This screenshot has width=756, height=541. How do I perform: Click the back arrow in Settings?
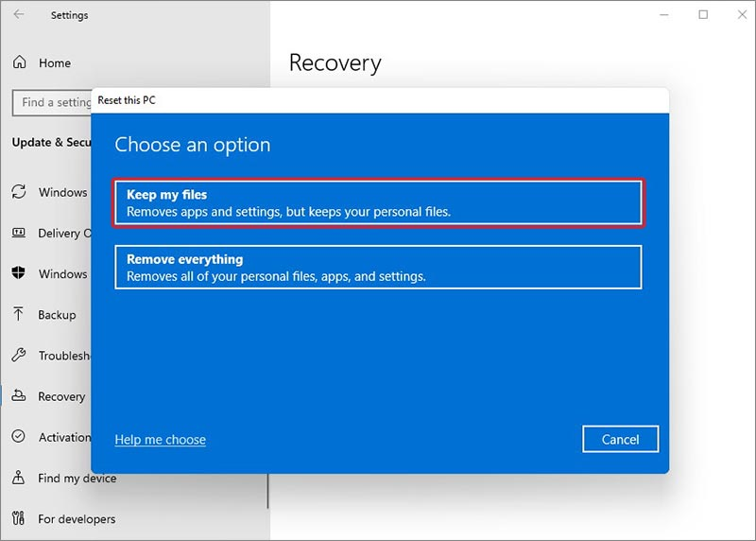pos(19,14)
